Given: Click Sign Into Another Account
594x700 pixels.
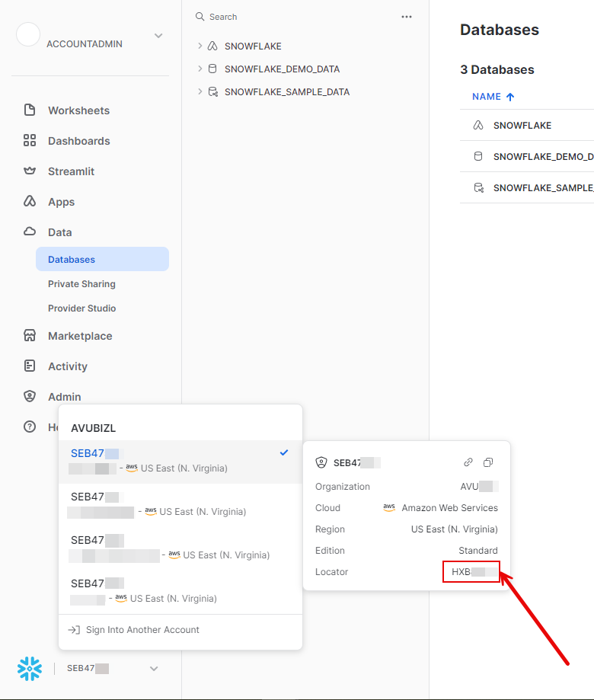Looking at the screenshot, I should pyautogui.click(x=142, y=629).
